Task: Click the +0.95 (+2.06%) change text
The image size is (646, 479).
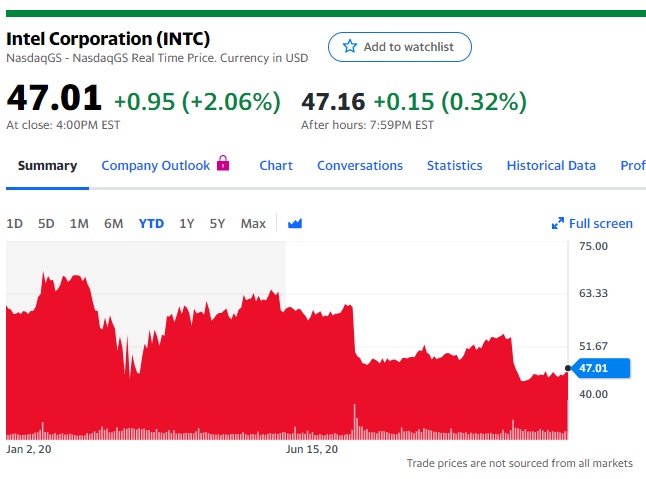Action: [197, 101]
